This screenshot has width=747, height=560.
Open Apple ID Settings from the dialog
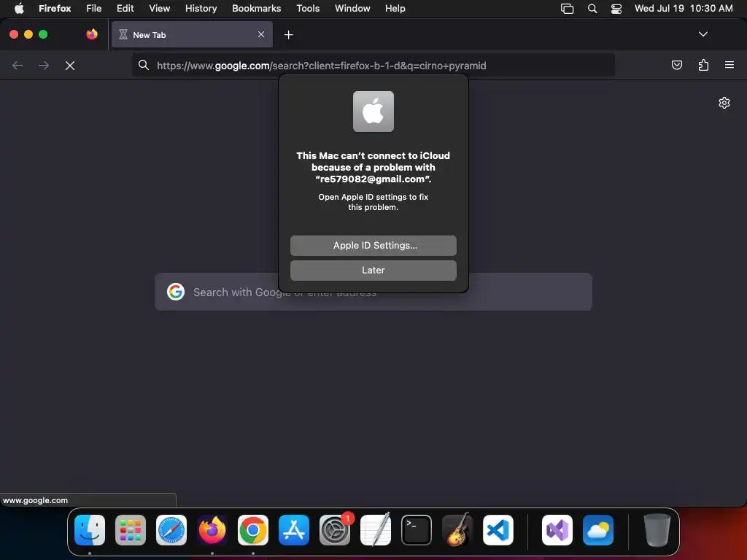[373, 245]
